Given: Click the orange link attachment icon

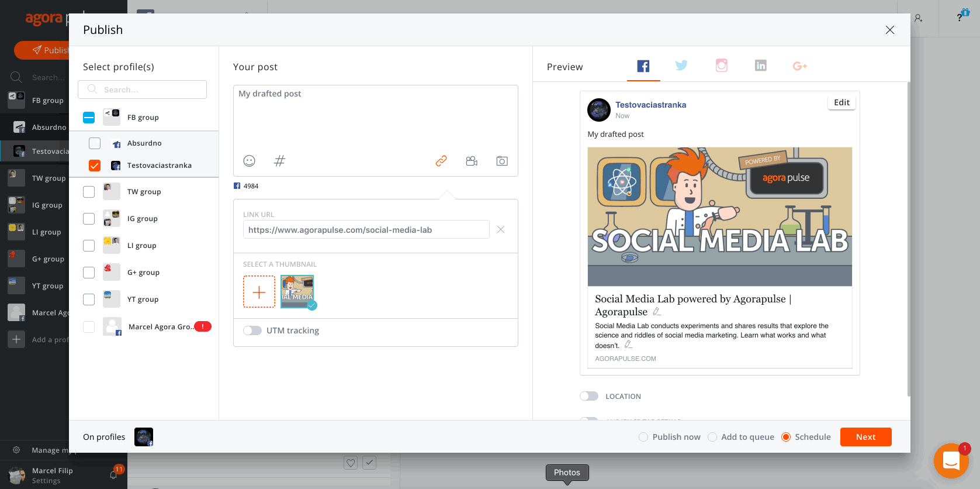Looking at the screenshot, I should [441, 161].
